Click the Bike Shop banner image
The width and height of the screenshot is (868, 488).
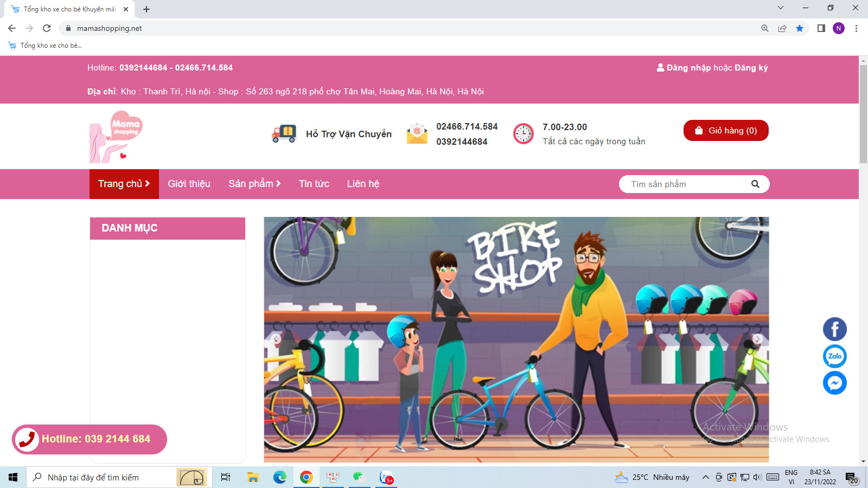pos(516,339)
